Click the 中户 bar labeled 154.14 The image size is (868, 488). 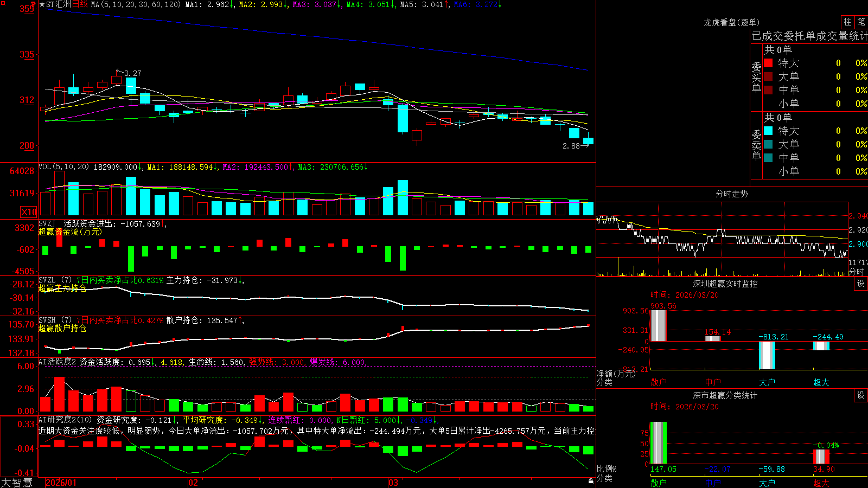[713, 338]
